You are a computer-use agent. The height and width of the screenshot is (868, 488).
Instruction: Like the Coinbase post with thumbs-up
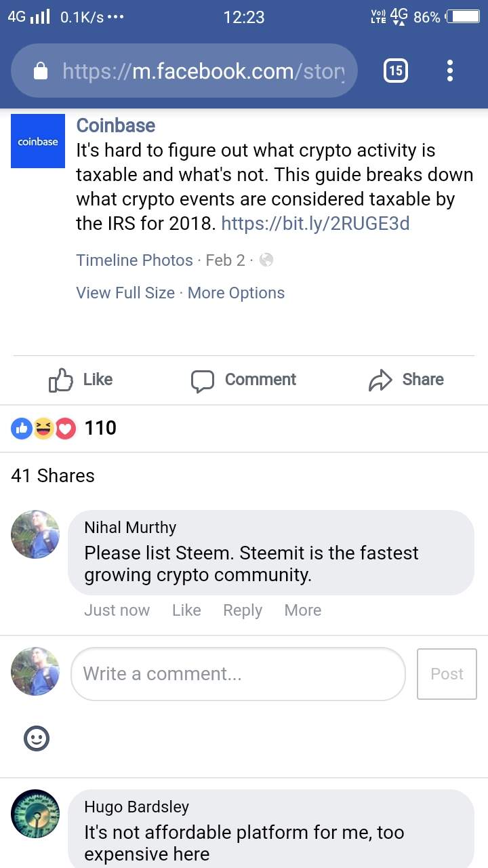(81, 380)
